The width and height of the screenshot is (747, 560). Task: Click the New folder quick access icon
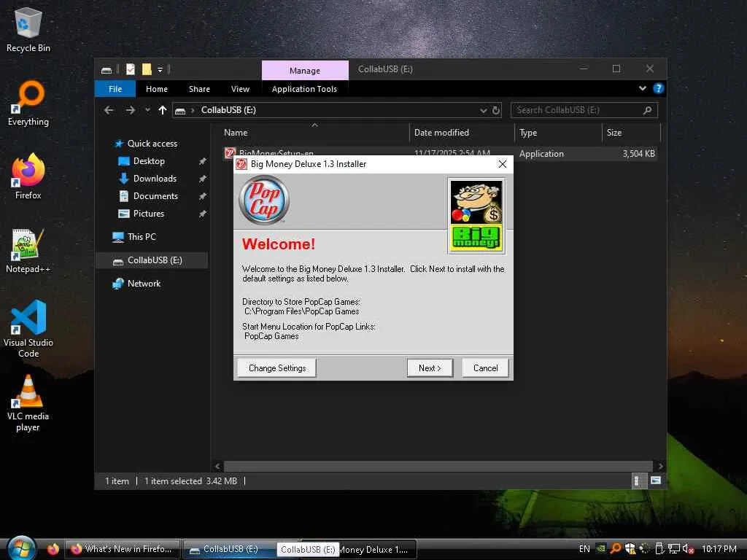tap(147, 69)
